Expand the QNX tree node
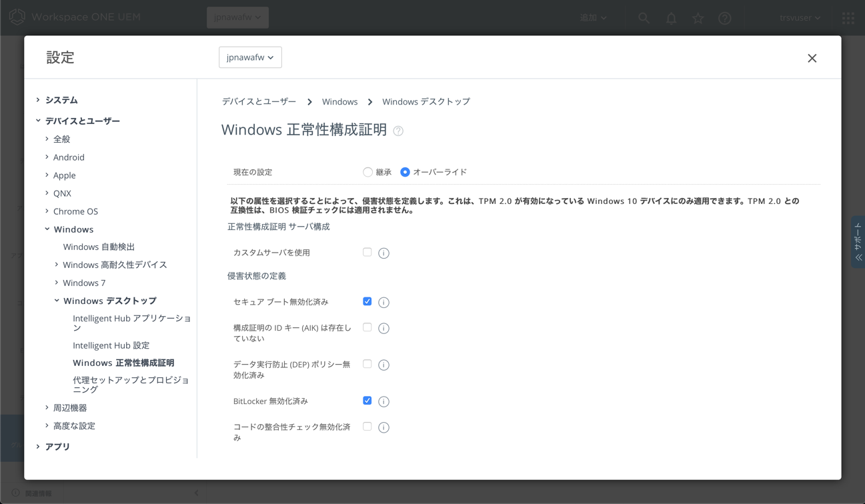Image resolution: width=865 pixels, height=504 pixels. pyautogui.click(x=47, y=193)
